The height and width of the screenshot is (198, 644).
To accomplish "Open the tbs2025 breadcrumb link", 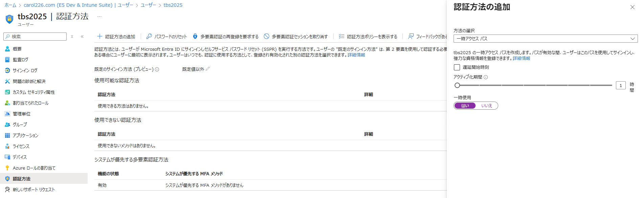I will point(173,5).
